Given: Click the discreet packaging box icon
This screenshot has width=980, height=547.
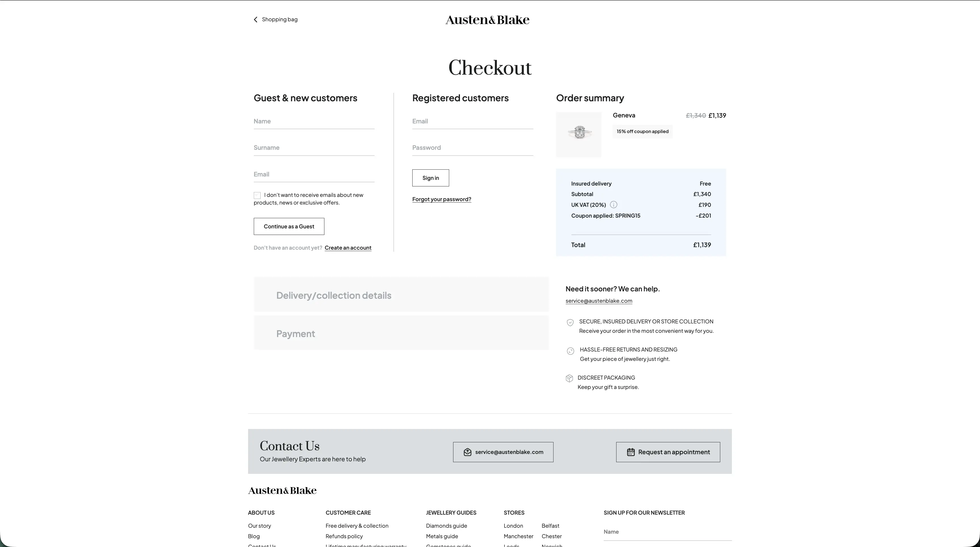Looking at the screenshot, I should (569, 378).
